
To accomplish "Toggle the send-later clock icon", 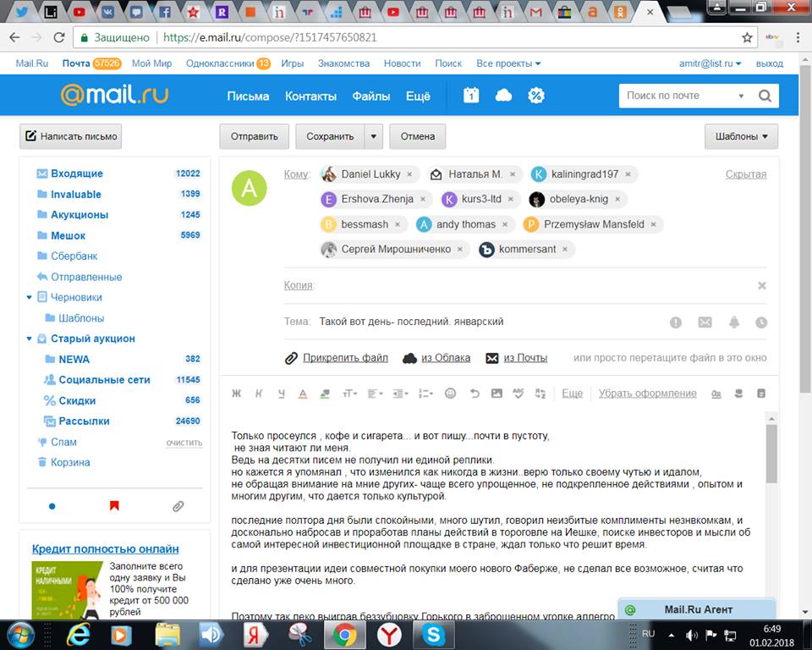I will point(760,322).
